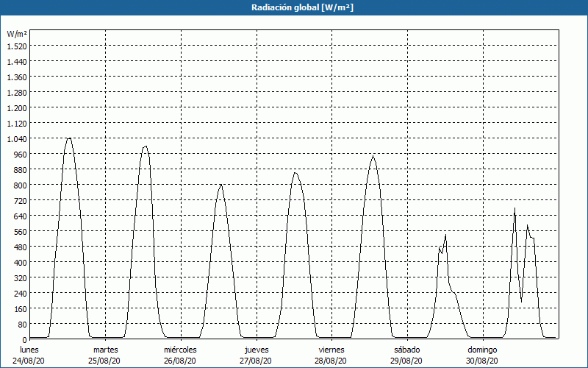The image size is (588, 368).
Task: Select the 1.520 y-axis value
Action: pyautogui.click(x=17, y=46)
